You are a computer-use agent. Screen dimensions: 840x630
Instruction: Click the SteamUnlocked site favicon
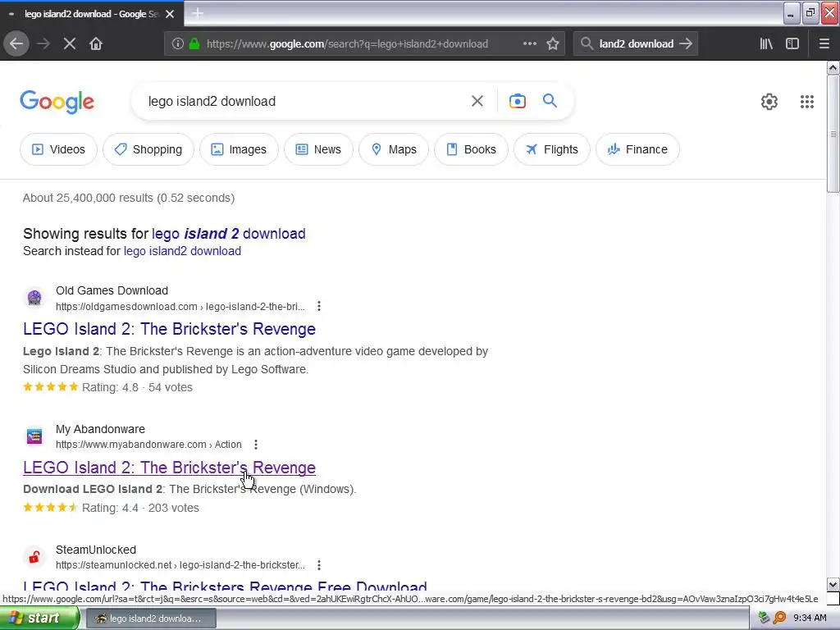[x=34, y=557]
